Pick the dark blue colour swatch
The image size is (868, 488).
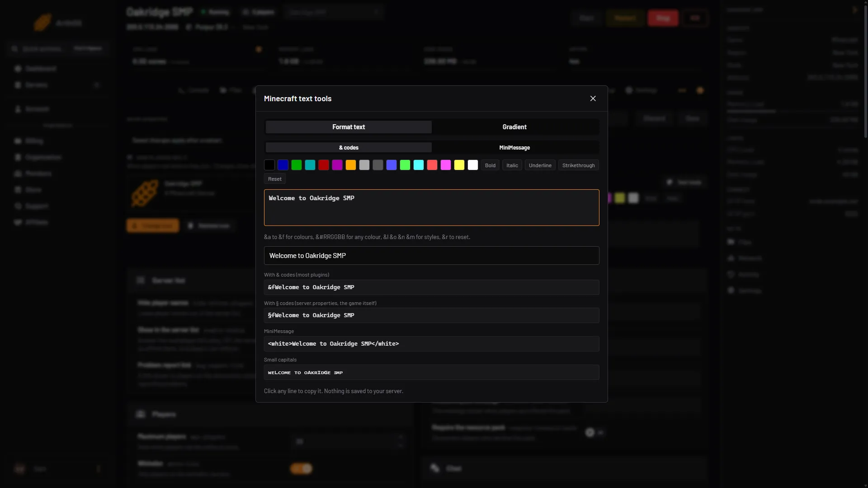click(x=283, y=165)
